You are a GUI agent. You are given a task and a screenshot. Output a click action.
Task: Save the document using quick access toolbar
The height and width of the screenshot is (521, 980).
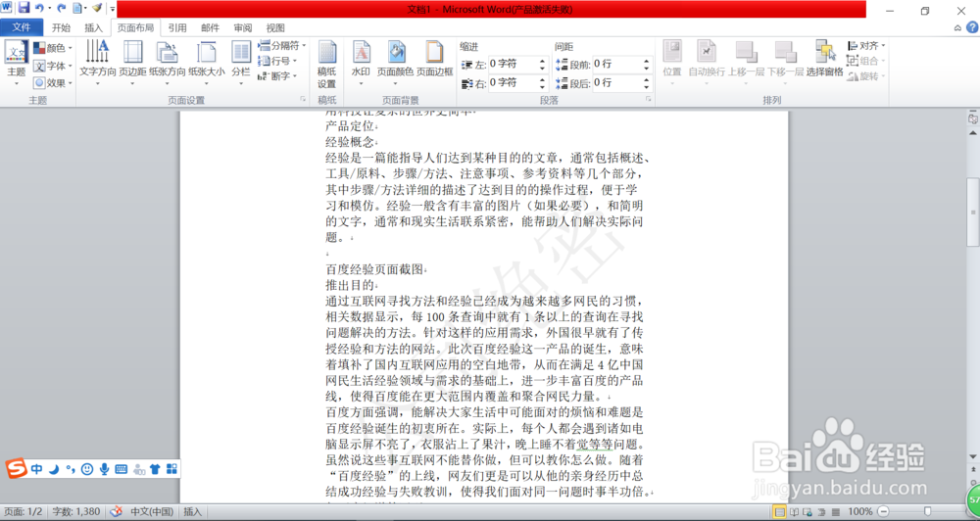(x=24, y=8)
